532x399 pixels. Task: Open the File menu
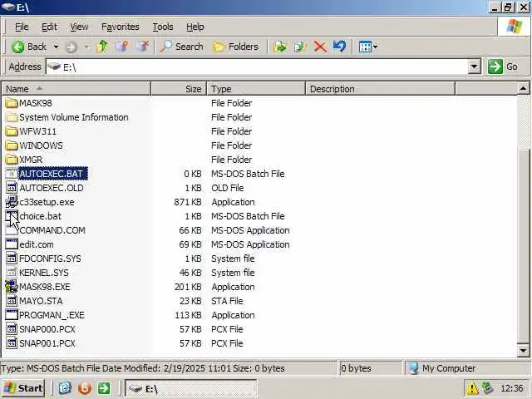pos(22,27)
